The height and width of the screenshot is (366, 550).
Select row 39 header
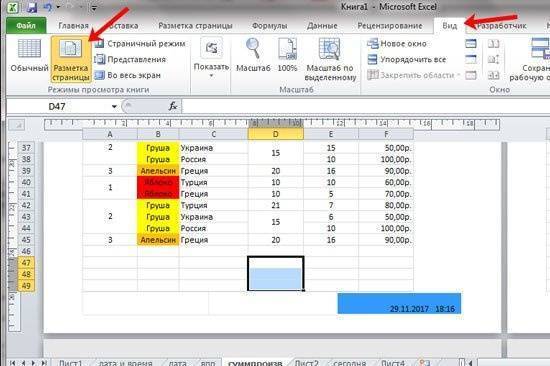pos(26,171)
